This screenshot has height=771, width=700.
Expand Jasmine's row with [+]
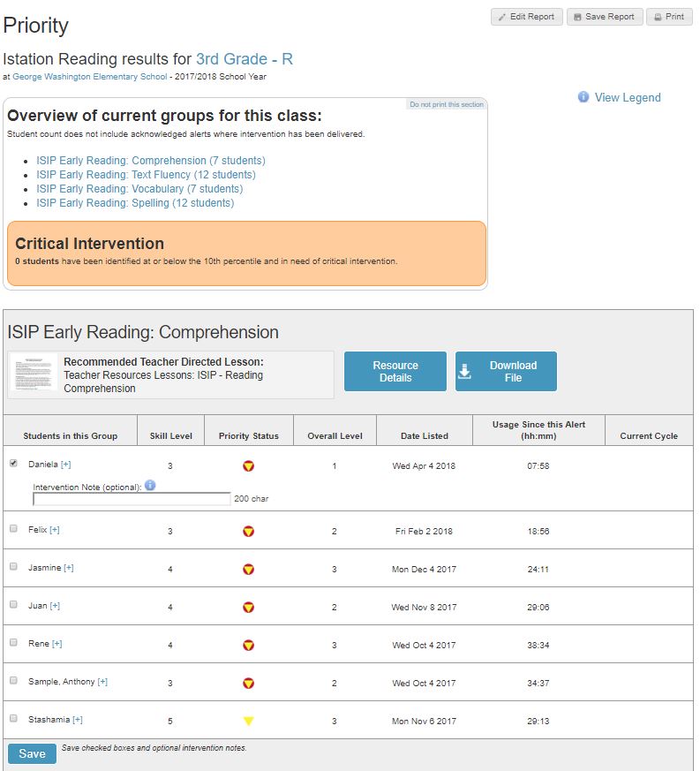pos(69,568)
